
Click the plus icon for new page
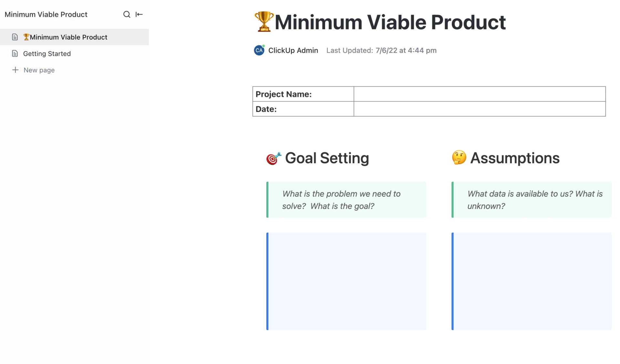point(15,70)
